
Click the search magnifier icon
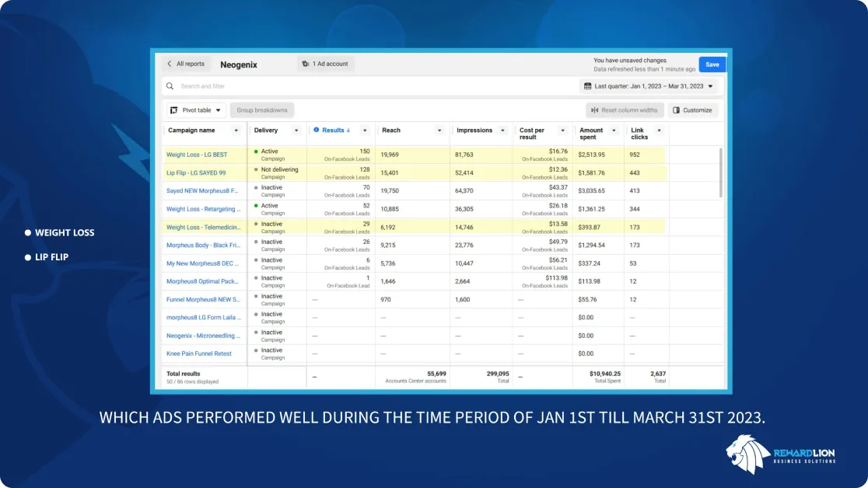170,86
